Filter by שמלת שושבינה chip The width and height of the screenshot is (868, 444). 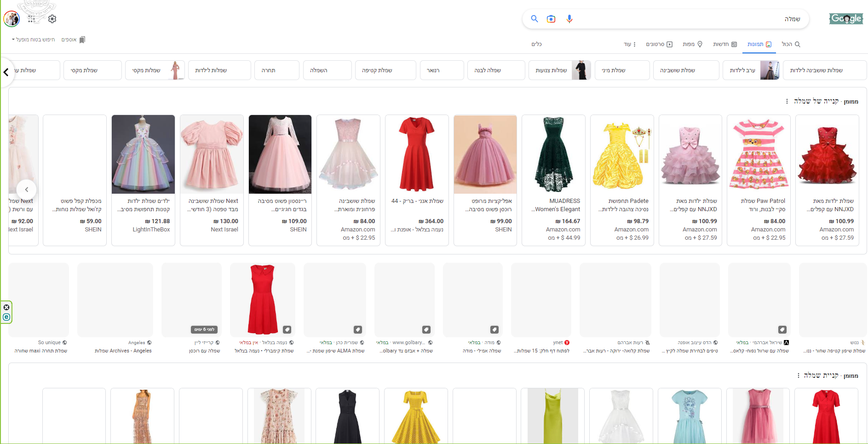(x=686, y=70)
